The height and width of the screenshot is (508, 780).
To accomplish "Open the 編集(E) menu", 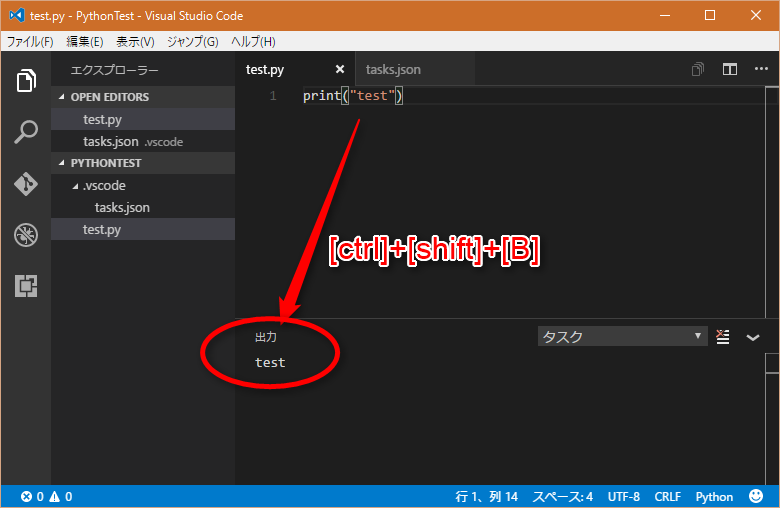I will 85,41.
